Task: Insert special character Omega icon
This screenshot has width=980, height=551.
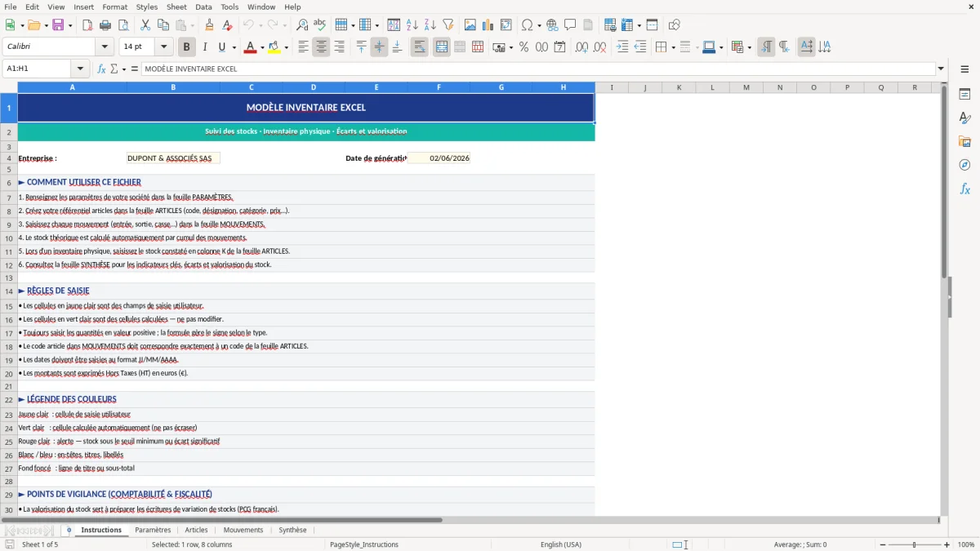Action: (527, 25)
